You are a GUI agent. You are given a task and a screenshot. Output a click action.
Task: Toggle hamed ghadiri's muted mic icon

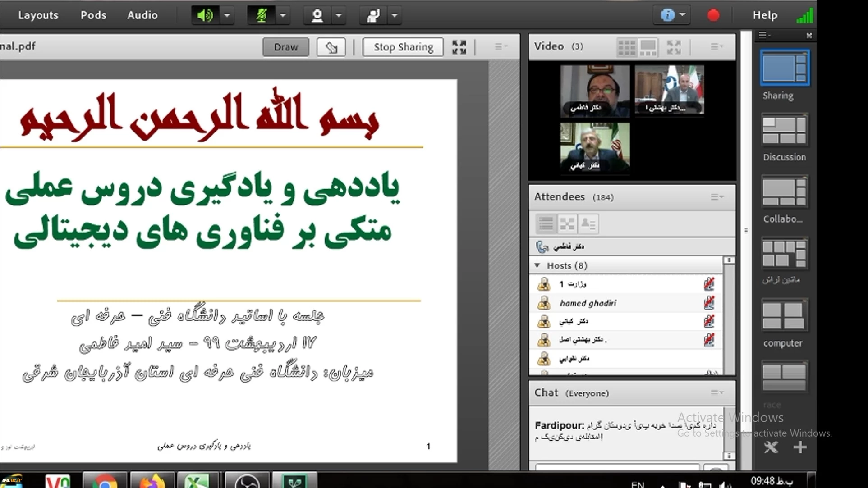pyautogui.click(x=709, y=303)
